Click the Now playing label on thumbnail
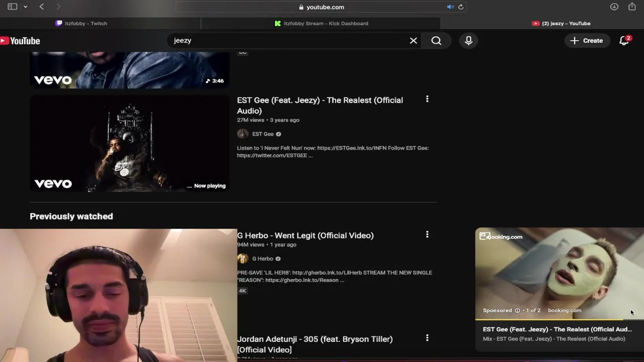644x362 pixels. tap(210, 186)
